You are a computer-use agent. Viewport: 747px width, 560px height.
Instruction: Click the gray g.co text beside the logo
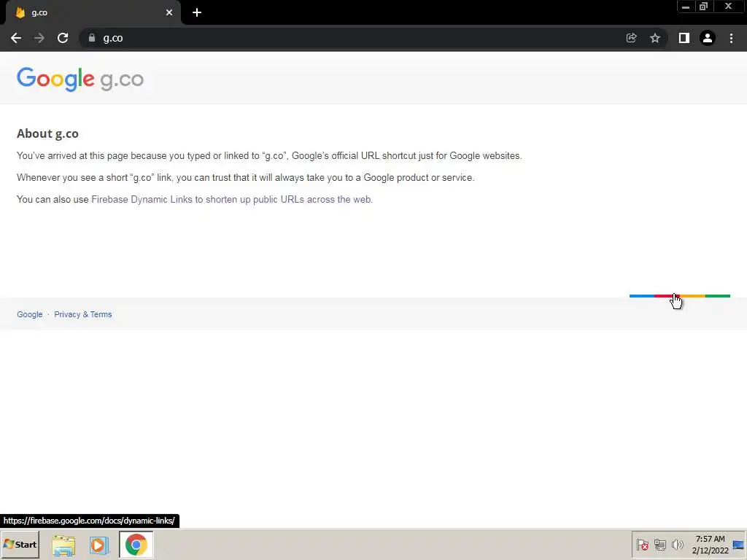(122, 80)
